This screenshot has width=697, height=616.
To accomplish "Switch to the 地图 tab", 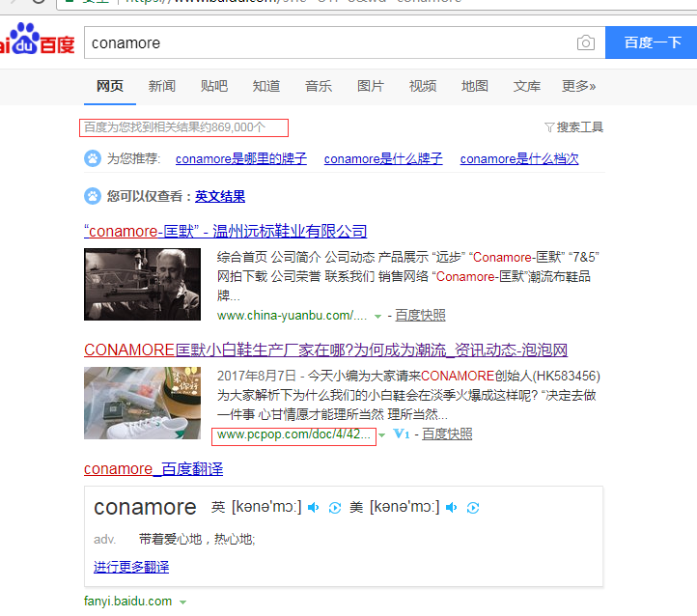I will click(475, 86).
